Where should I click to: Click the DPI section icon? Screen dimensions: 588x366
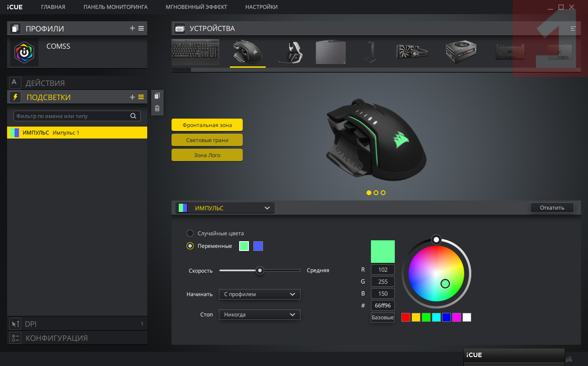15,324
